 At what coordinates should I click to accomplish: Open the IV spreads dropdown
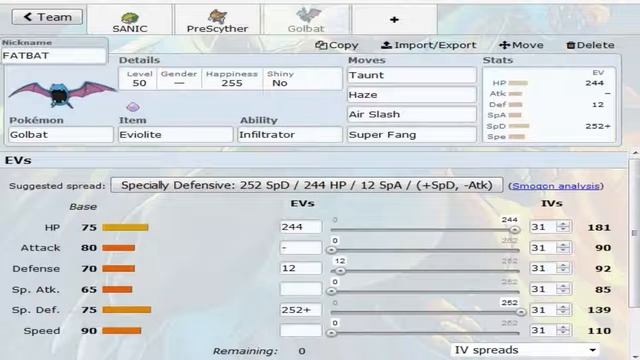click(x=526, y=350)
